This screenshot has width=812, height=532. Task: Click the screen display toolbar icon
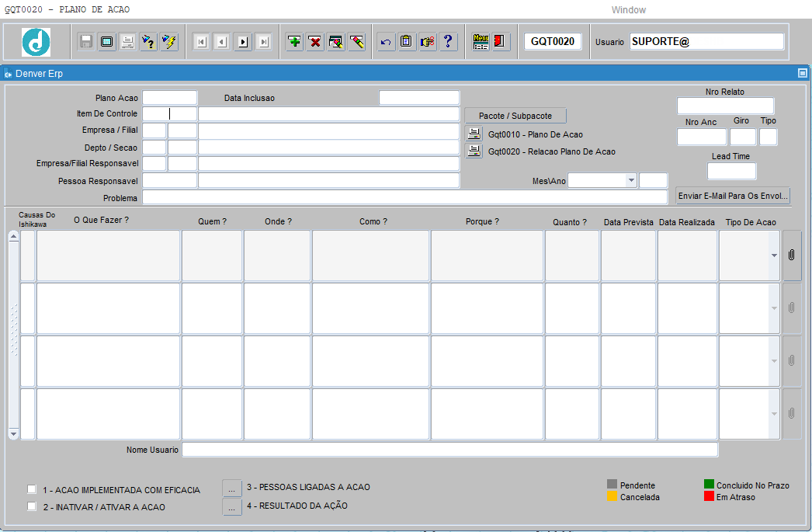tap(107, 41)
